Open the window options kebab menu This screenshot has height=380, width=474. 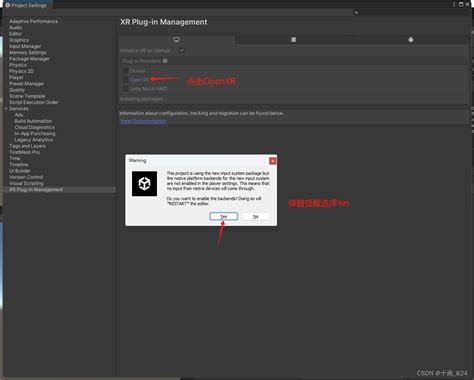pos(454,4)
